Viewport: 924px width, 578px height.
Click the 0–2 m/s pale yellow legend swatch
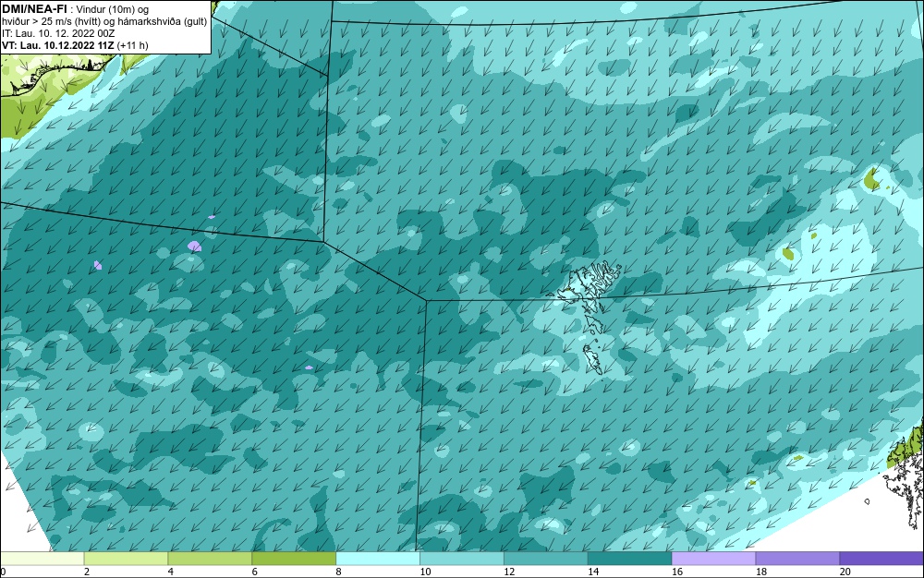pyautogui.click(x=43, y=559)
